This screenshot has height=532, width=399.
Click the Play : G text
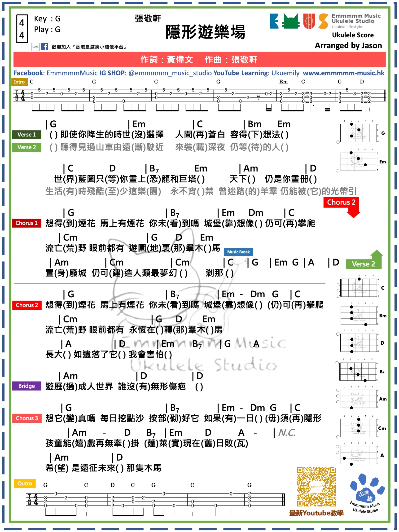coord(47,30)
